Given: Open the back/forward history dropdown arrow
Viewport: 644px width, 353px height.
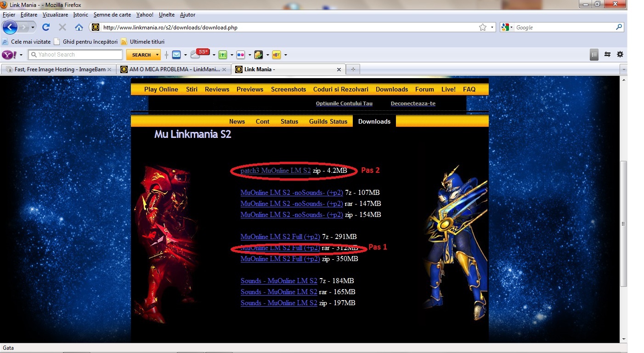Looking at the screenshot, I should click(33, 28).
